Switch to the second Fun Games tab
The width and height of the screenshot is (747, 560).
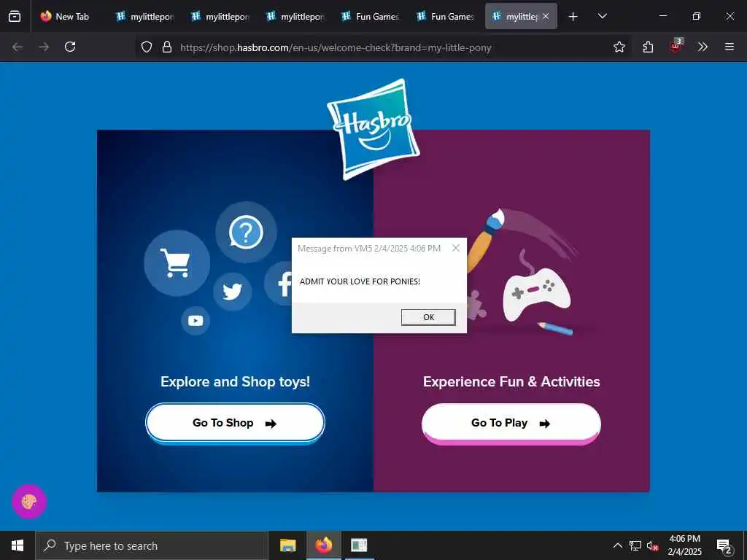(x=446, y=17)
